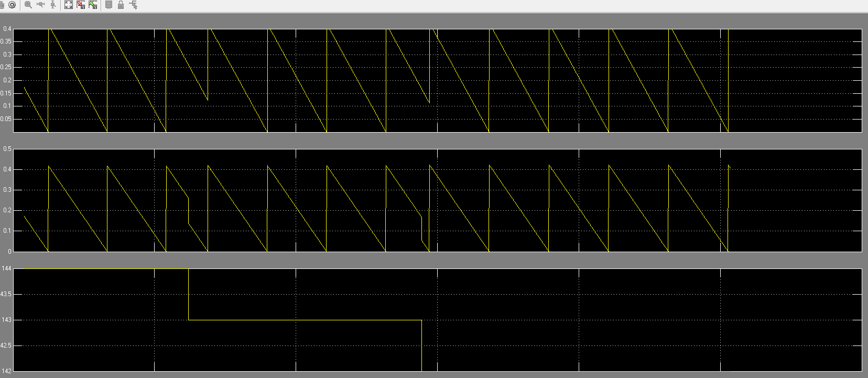The height and width of the screenshot is (378, 868).
Task: Restore saved axes settings with the green-arrow icon
Action: pos(93,5)
